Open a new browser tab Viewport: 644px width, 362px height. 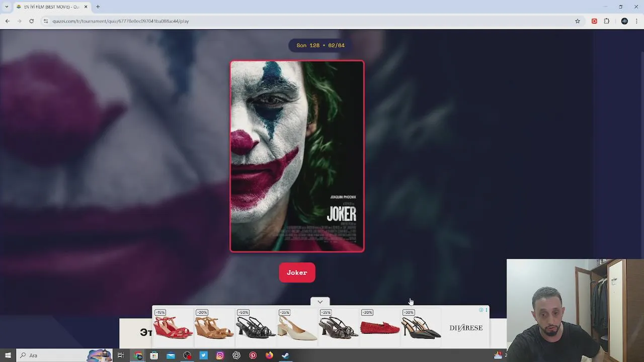point(98,7)
